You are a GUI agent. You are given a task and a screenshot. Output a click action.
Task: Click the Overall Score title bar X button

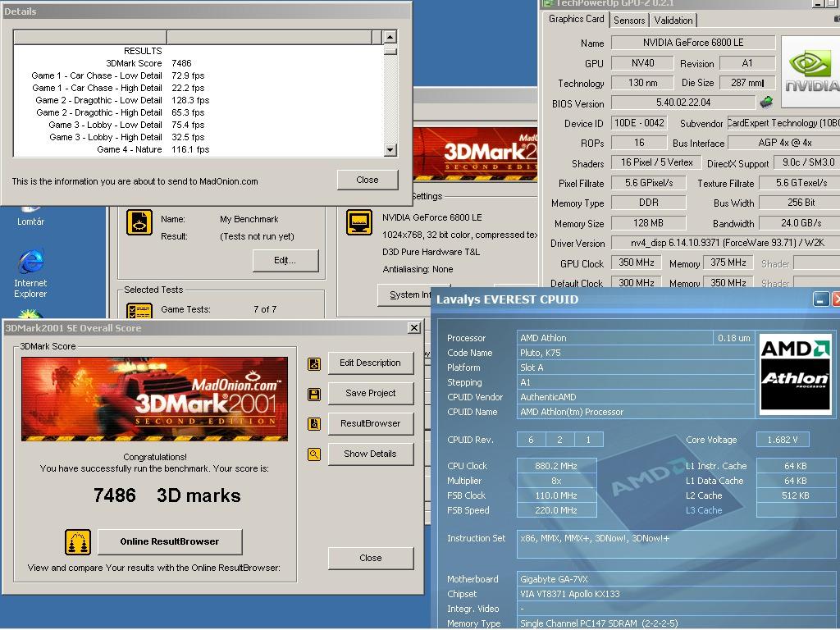414,328
